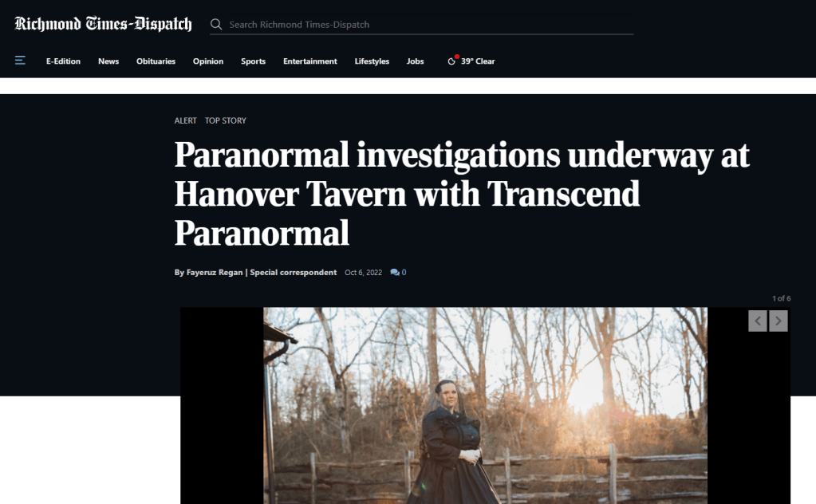Go to previous gallery photo

(758, 321)
